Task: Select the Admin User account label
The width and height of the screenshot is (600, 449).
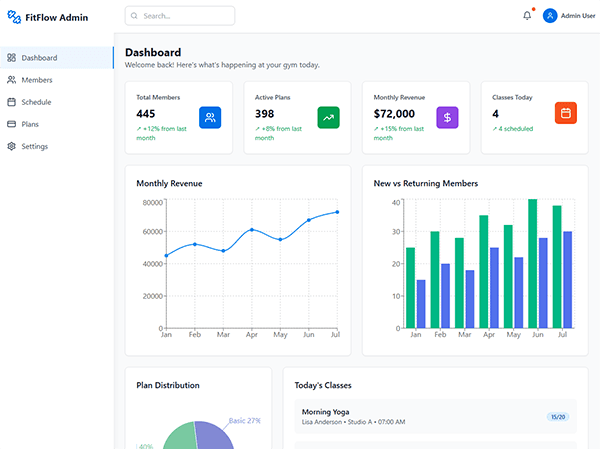Action: [x=578, y=16]
